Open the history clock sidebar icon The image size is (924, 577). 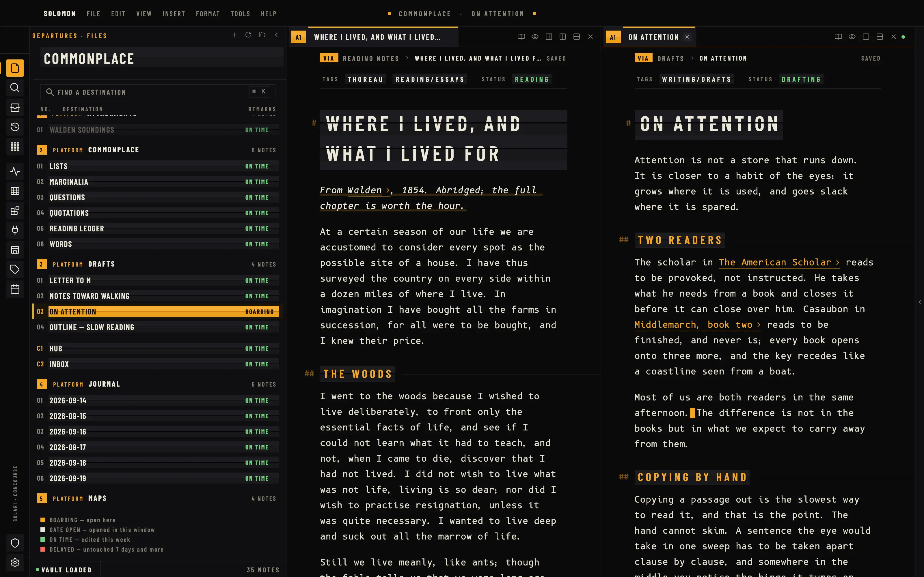pyautogui.click(x=15, y=127)
